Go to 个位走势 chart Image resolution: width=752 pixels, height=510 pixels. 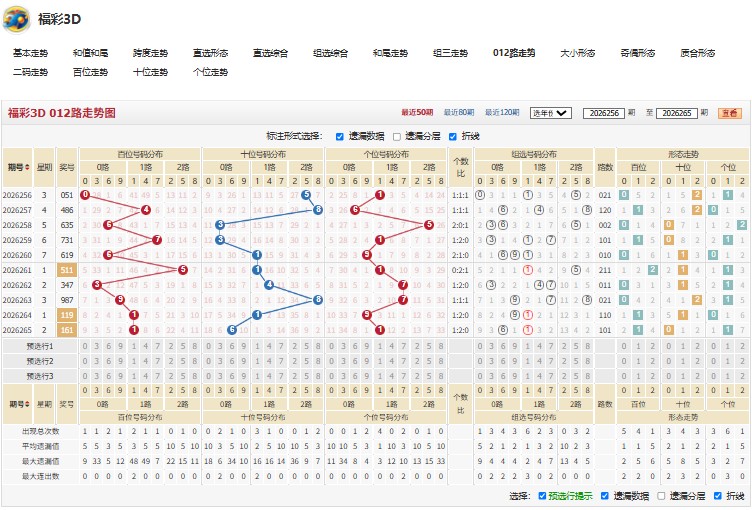tap(210, 72)
